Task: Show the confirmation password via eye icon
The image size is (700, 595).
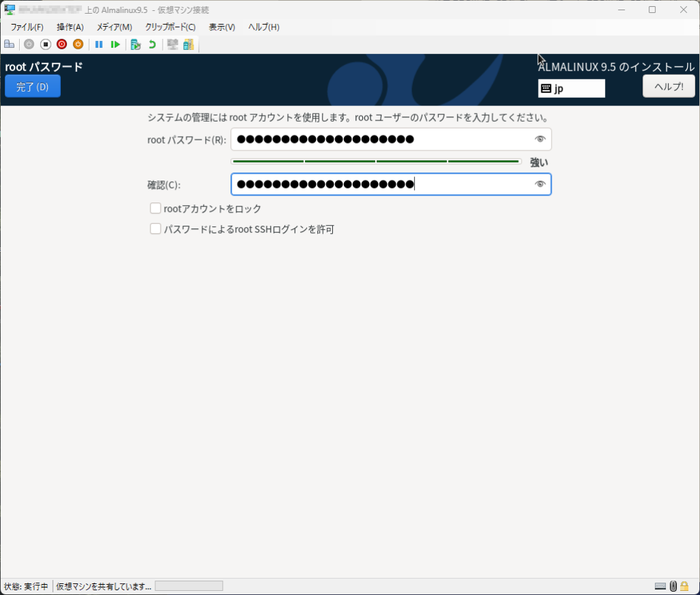Action: (540, 185)
